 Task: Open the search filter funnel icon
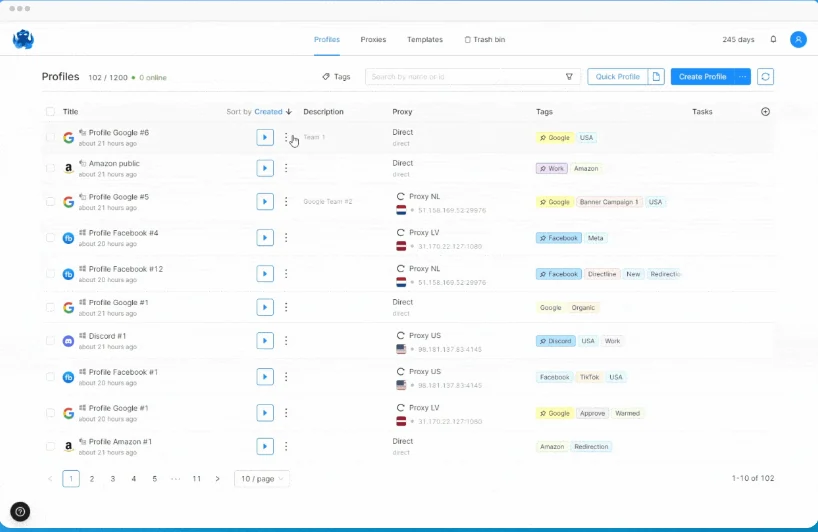569,77
